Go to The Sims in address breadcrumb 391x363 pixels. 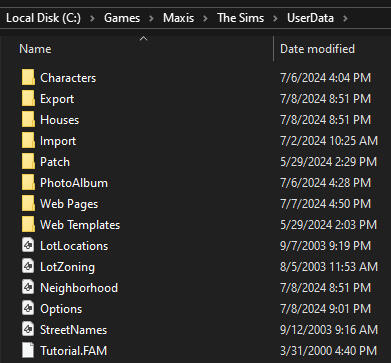240,18
